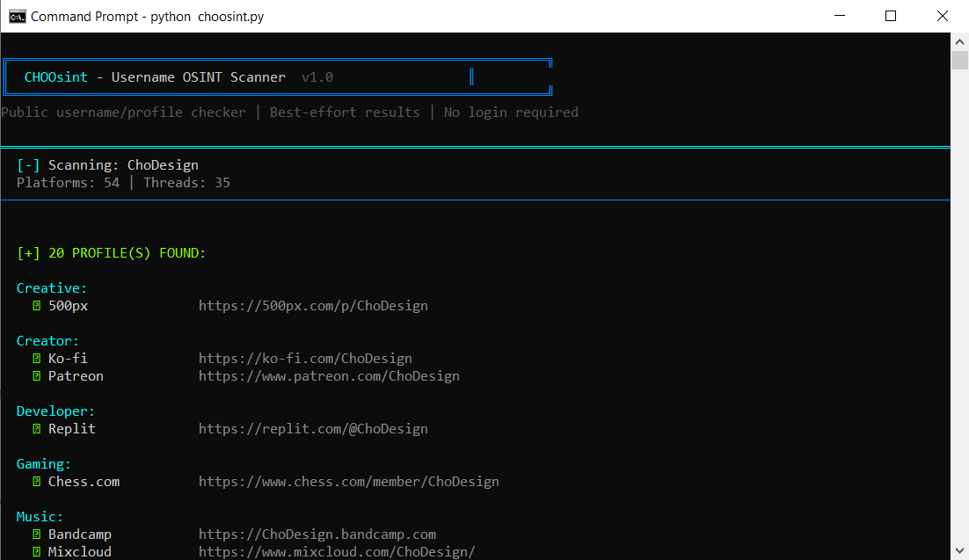Screen dimensions: 969x560
Task: Click the window title 'python choosint.py'
Action: pyautogui.click(x=207, y=17)
